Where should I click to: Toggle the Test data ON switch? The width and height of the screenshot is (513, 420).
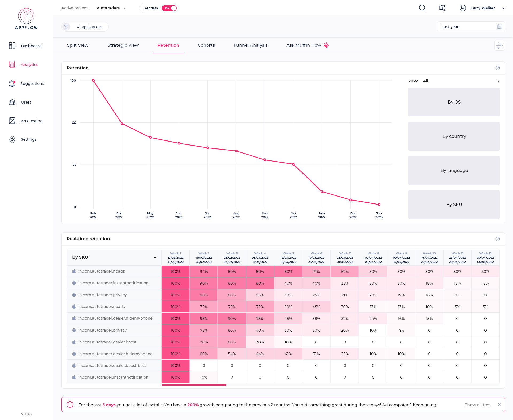pos(169,8)
